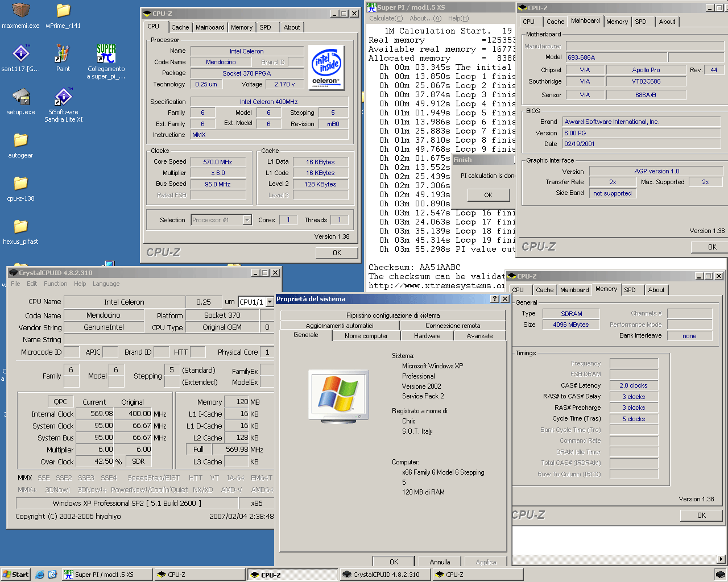Open the Processor #1 selection dropdown
Viewport: 728px width, 582px height.
tap(247, 220)
